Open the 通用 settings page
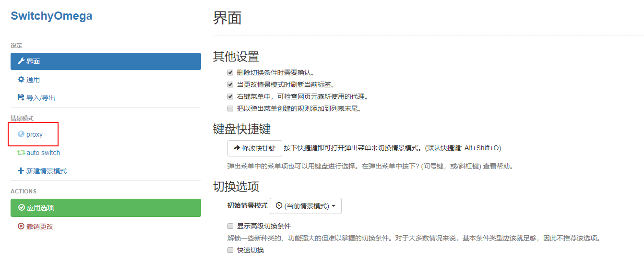 (106, 80)
